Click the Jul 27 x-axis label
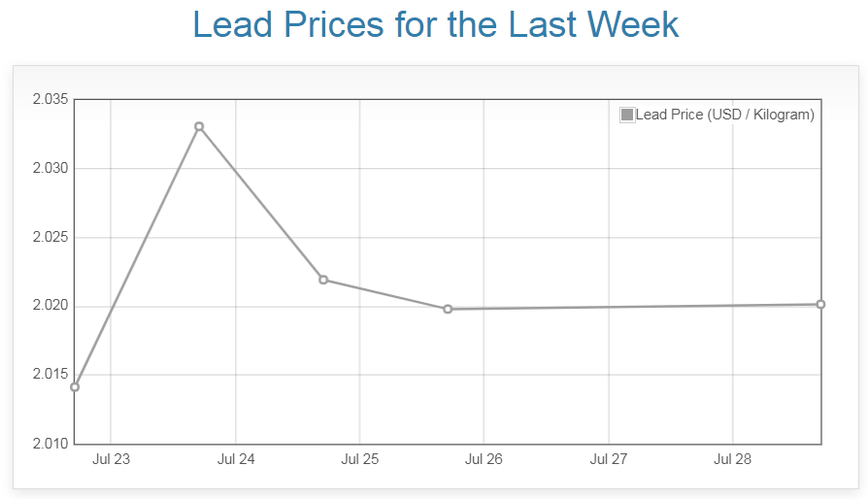Screen dimensions: 868x499 (x=608, y=460)
